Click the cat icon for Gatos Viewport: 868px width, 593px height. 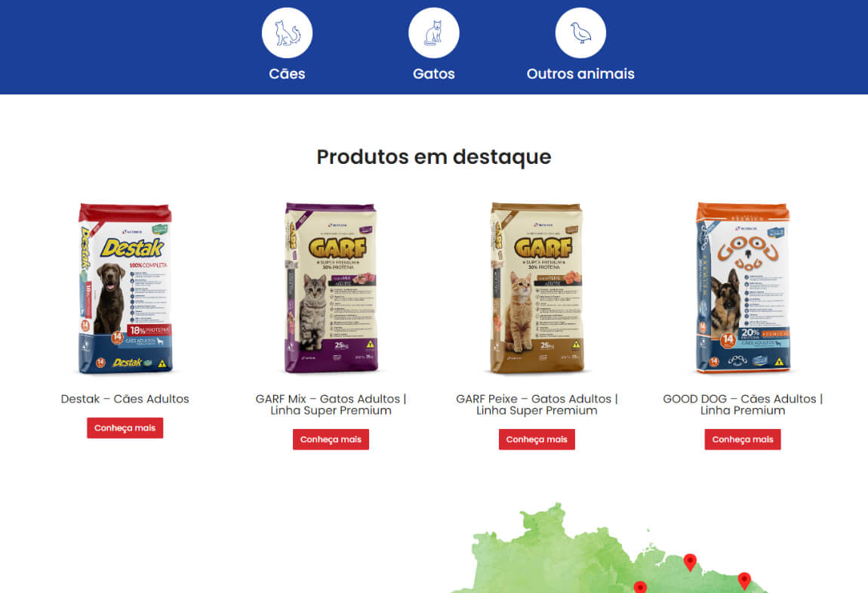(433, 32)
